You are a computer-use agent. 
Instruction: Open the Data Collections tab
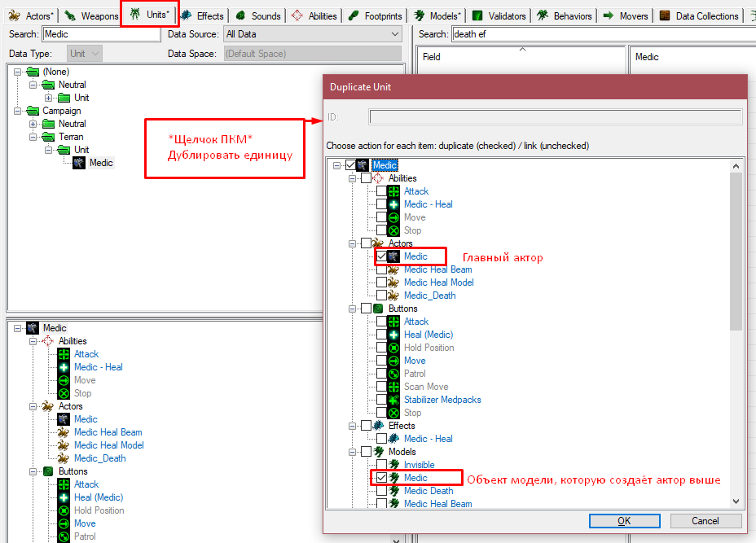pyautogui.click(x=699, y=16)
